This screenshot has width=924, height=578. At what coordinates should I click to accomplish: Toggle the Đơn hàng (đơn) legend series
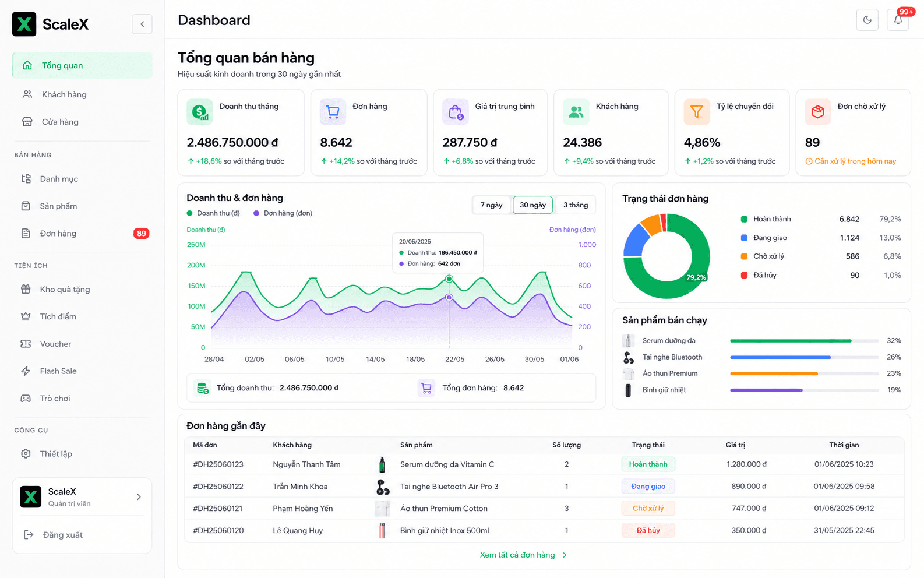tap(283, 213)
